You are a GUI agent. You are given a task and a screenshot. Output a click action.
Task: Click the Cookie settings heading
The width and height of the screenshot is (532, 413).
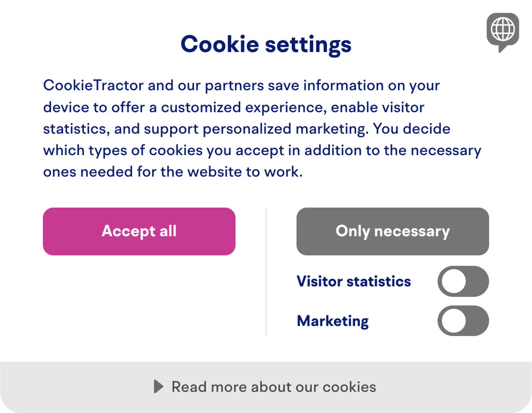coord(266,44)
